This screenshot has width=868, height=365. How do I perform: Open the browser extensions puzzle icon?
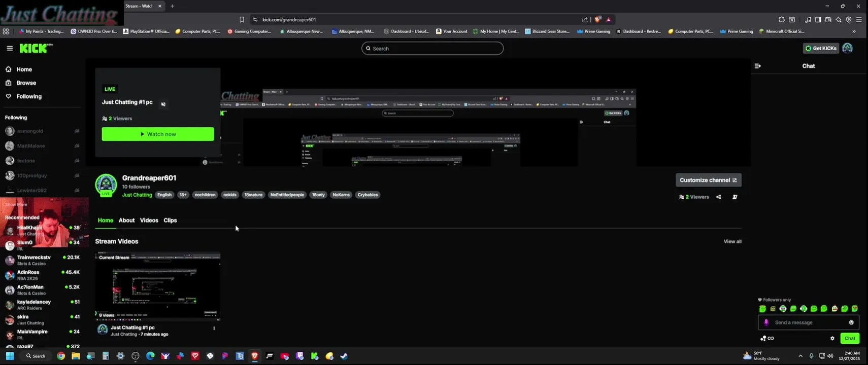point(781,19)
